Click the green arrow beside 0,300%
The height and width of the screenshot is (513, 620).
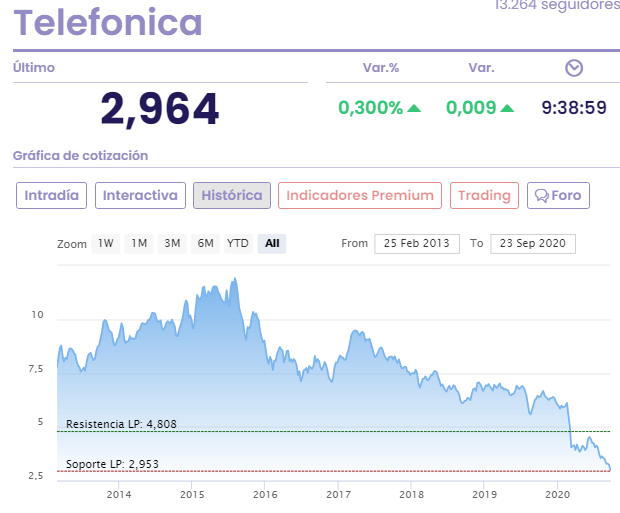click(414, 108)
